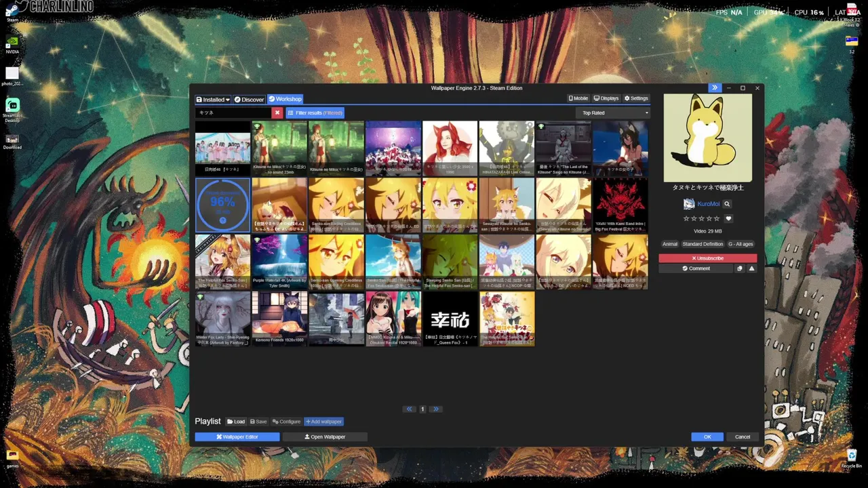Open the Installed tab dropdown
The height and width of the screenshot is (488, 868).
click(x=213, y=100)
